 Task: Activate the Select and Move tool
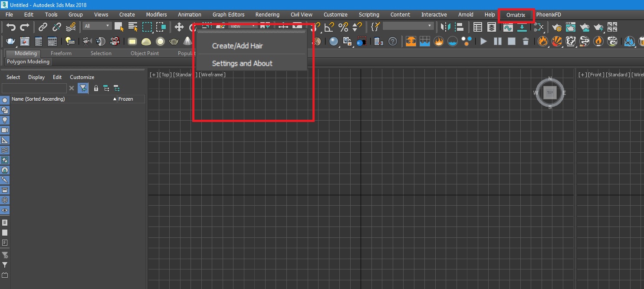(179, 27)
